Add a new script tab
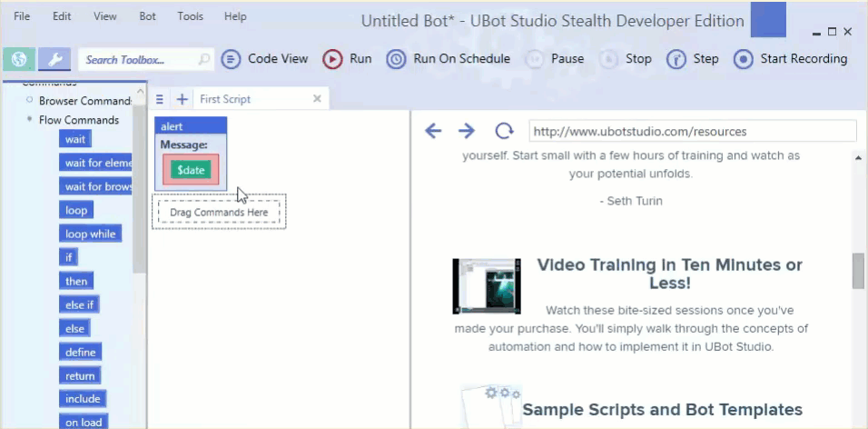Image resolution: width=868 pixels, height=429 pixels. 182,99
